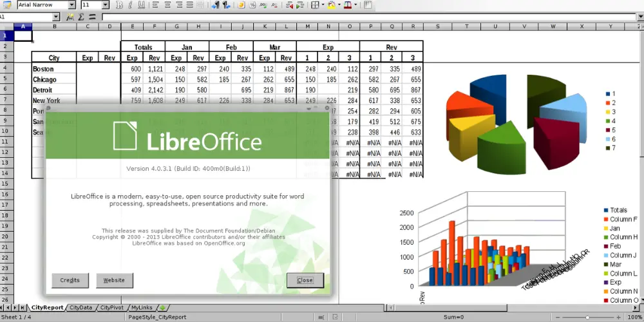Image resolution: width=644 pixels, height=322 pixels.
Task: Apply percent number format
Action: coord(253,5)
